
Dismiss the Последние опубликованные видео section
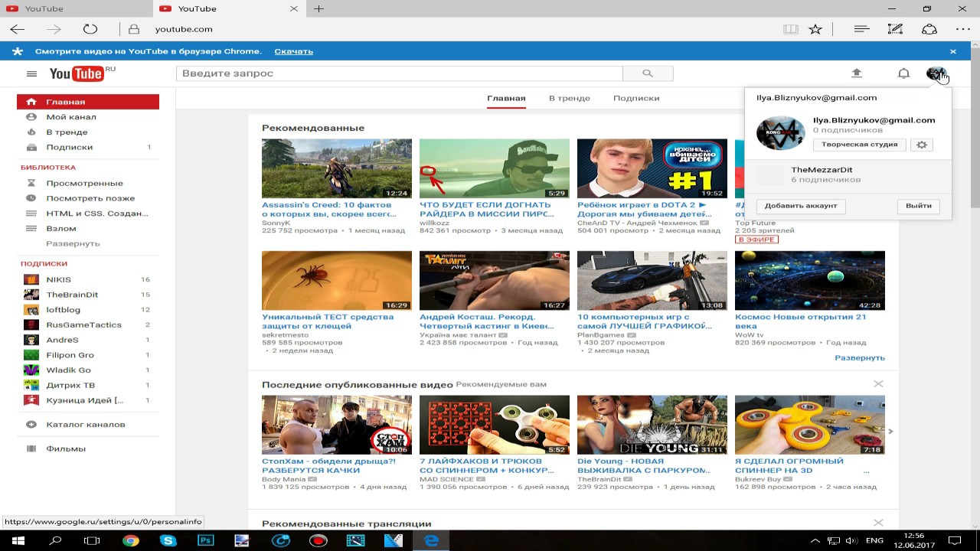click(878, 383)
